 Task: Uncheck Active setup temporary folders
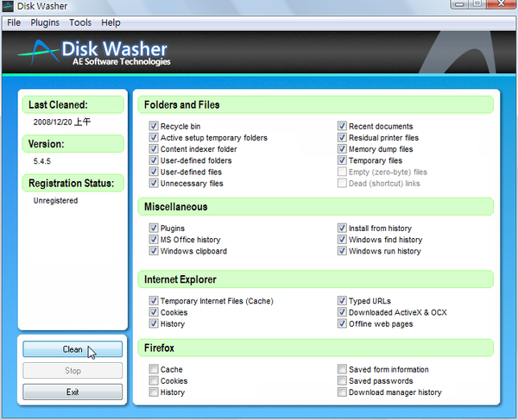pos(154,137)
